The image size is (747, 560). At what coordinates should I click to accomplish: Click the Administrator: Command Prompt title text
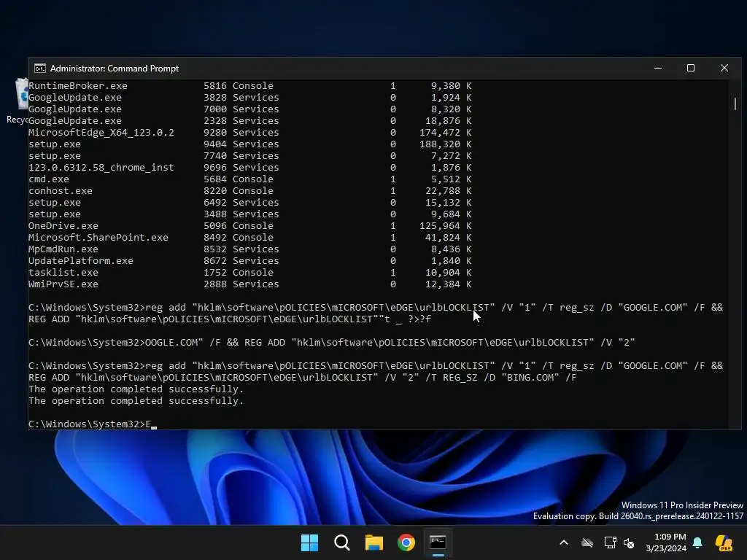click(x=115, y=69)
